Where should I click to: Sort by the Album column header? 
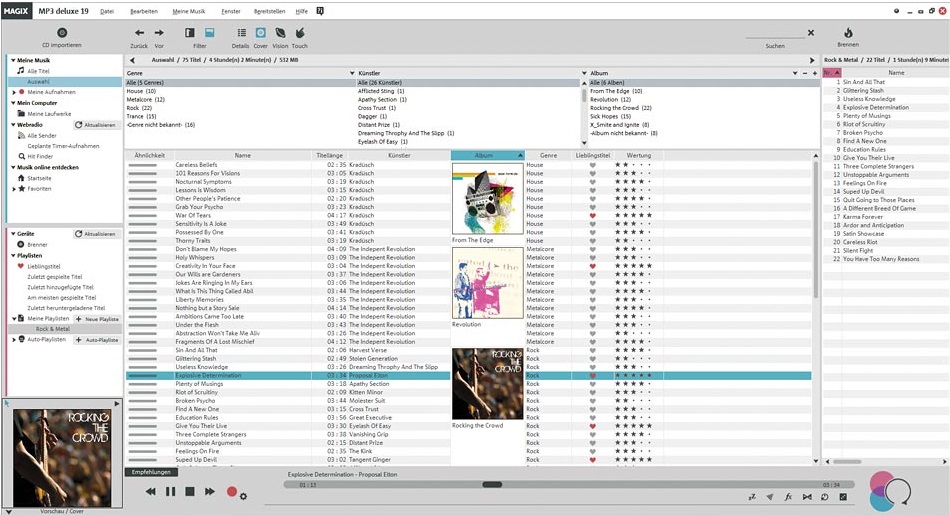(487, 156)
